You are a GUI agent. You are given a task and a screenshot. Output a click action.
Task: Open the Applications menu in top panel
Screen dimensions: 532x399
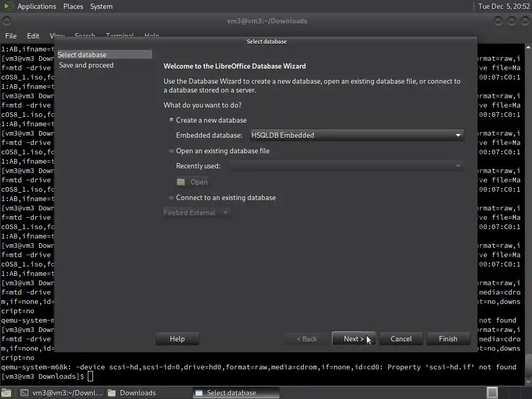pyautogui.click(x=37, y=6)
